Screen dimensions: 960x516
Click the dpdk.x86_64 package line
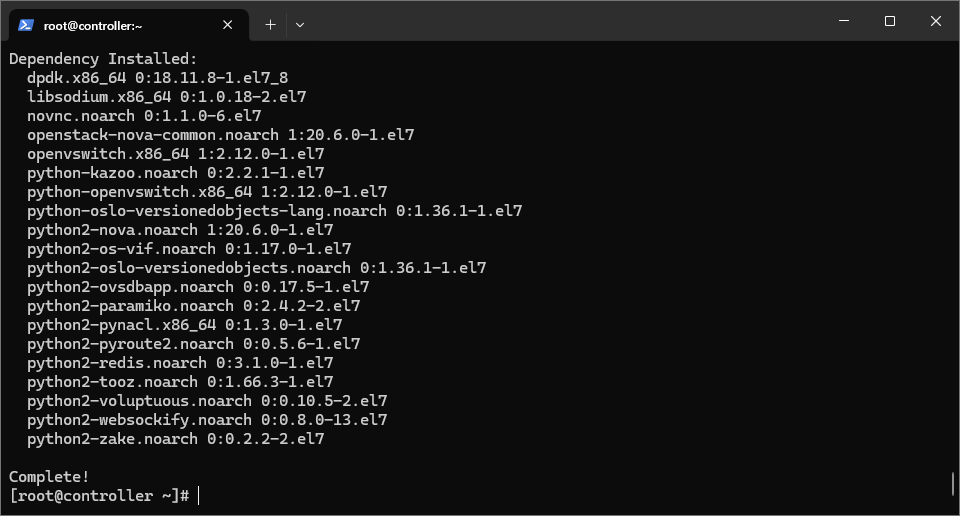tap(157, 78)
